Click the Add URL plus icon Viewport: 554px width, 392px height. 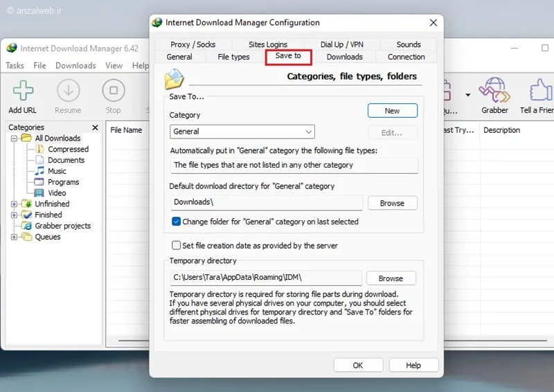pyautogui.click(x=23, y=91)
